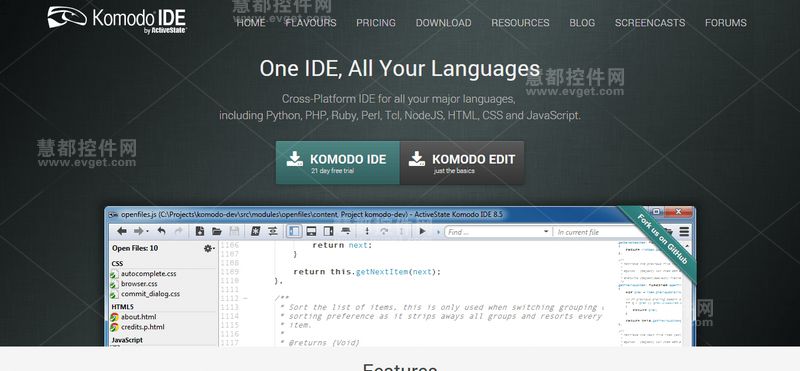Screen dimensions: 800x371
Task: Click the forward arrow in IDE toolbar
Action: (139, 231)
